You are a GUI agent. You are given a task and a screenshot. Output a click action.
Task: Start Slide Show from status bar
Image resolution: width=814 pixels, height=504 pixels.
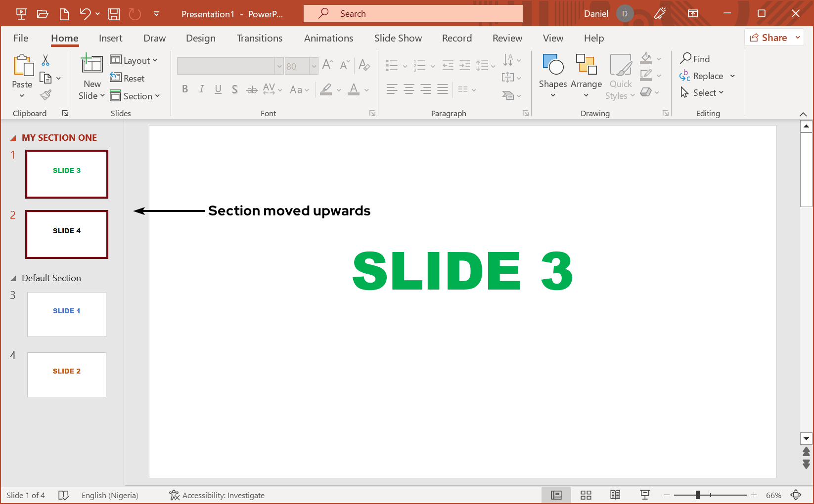(x=645, y=495)
